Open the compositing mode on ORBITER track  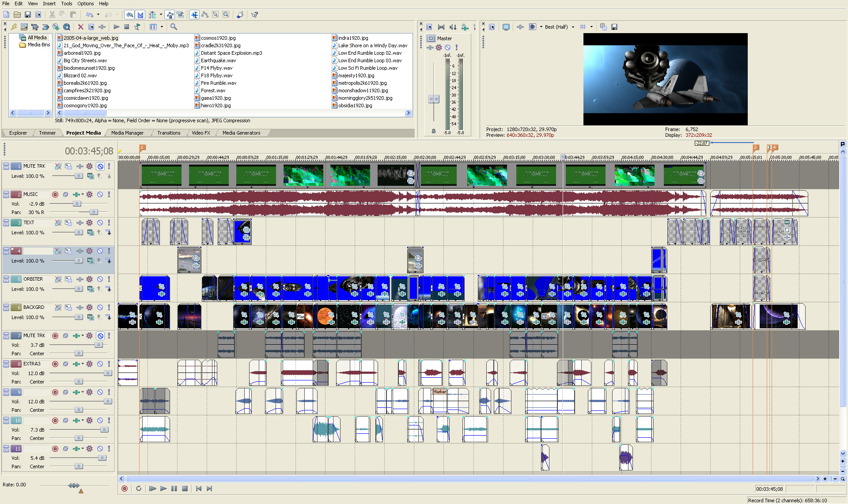point(91,289)
